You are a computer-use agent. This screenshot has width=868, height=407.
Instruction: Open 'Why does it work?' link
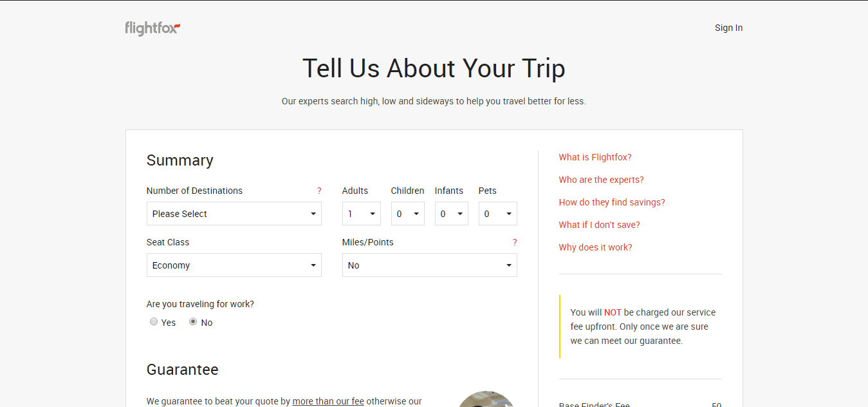[x=595, y=247]
